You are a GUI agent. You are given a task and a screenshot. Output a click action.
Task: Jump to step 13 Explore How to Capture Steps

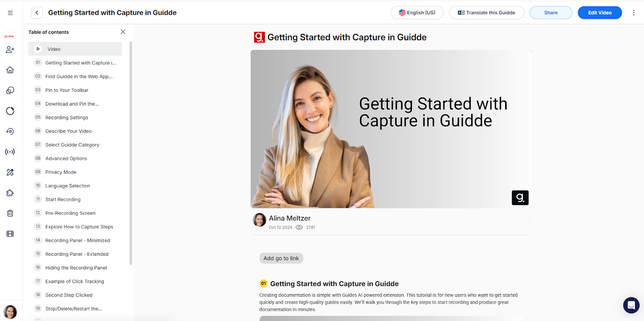75,227
